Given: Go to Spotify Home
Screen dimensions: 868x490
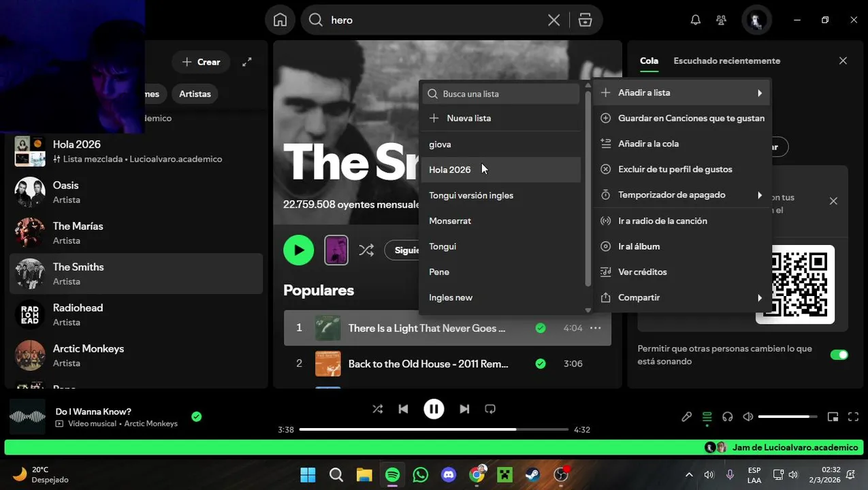Looking at the screenshot, I should coord(280,20).
